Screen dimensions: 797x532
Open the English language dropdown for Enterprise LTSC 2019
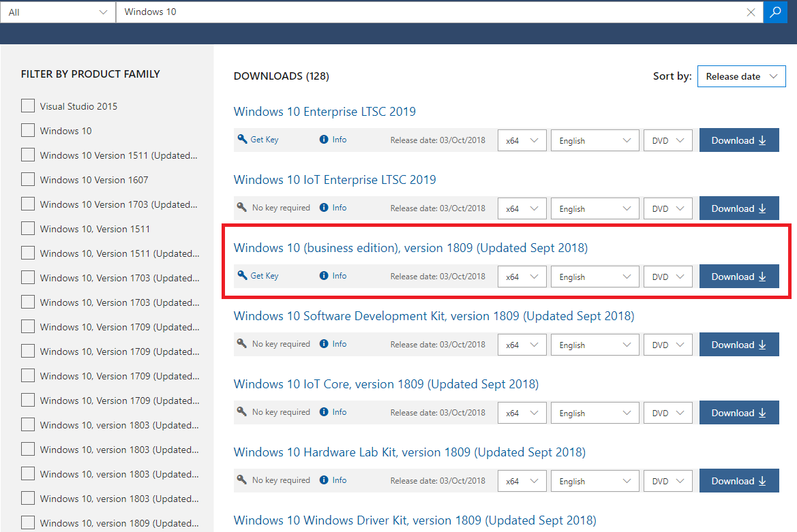[x=595, y=140]
